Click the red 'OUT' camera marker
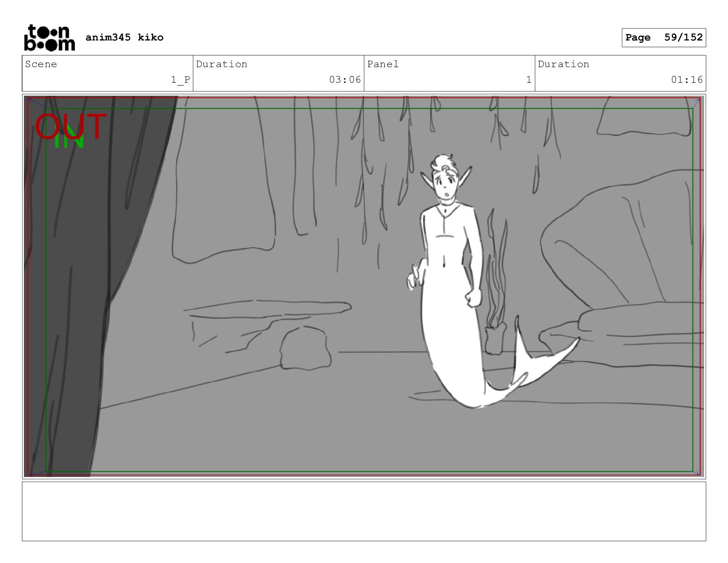The height and width of the screenshot is (563, 728). pos(71,126)
